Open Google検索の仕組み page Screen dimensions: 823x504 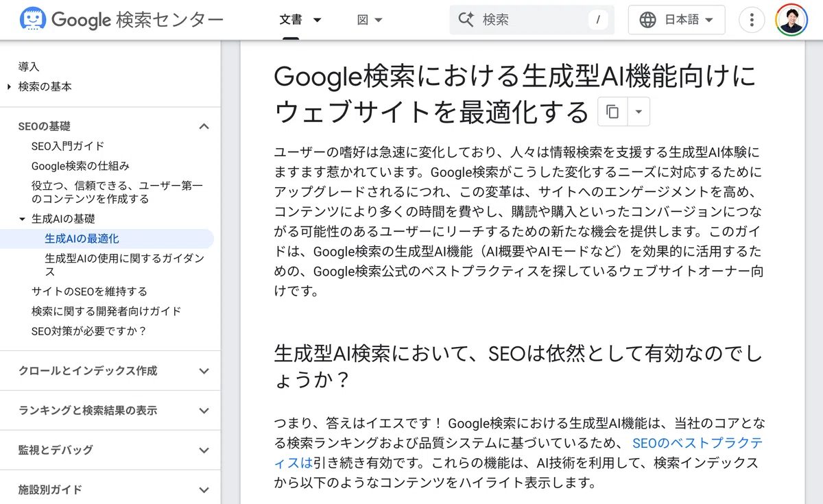pos(80,166)
